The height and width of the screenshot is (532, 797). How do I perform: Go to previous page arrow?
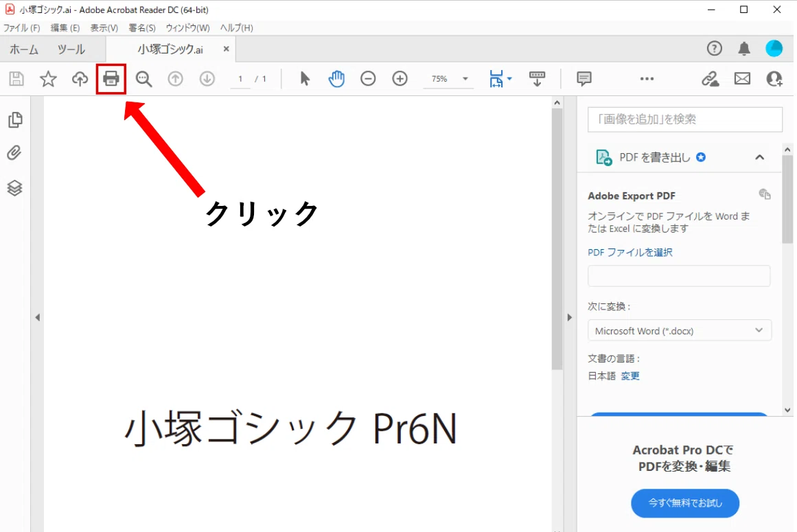coord(175,79)
